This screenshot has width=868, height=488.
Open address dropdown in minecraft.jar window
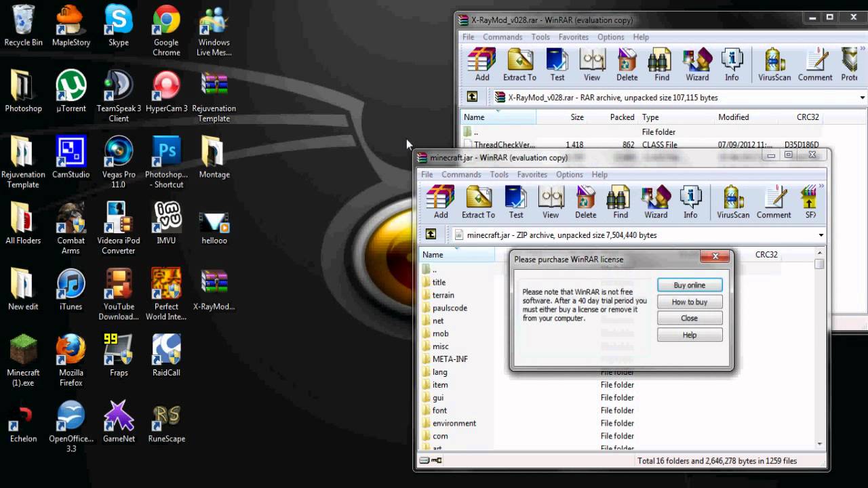(821, 235)
